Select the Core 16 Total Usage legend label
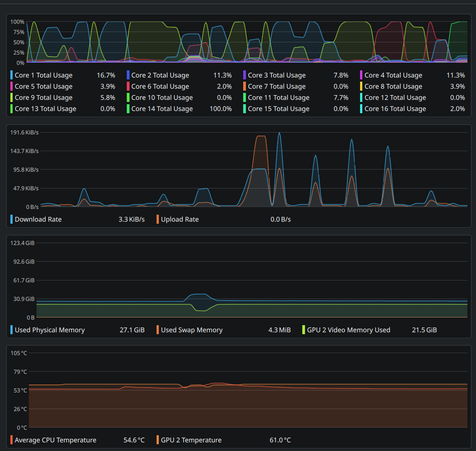 [395, 109]
